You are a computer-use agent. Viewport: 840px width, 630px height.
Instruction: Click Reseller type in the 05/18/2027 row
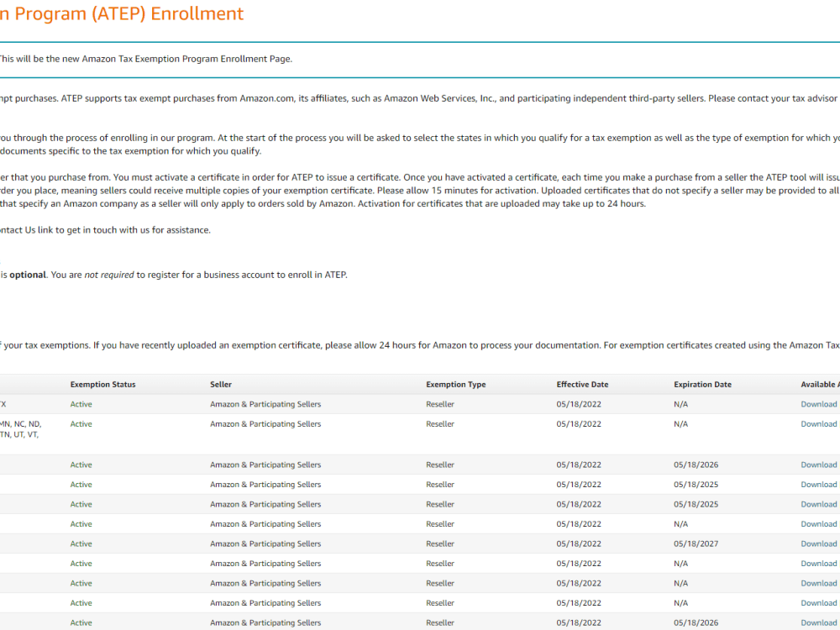pos(440,543)
